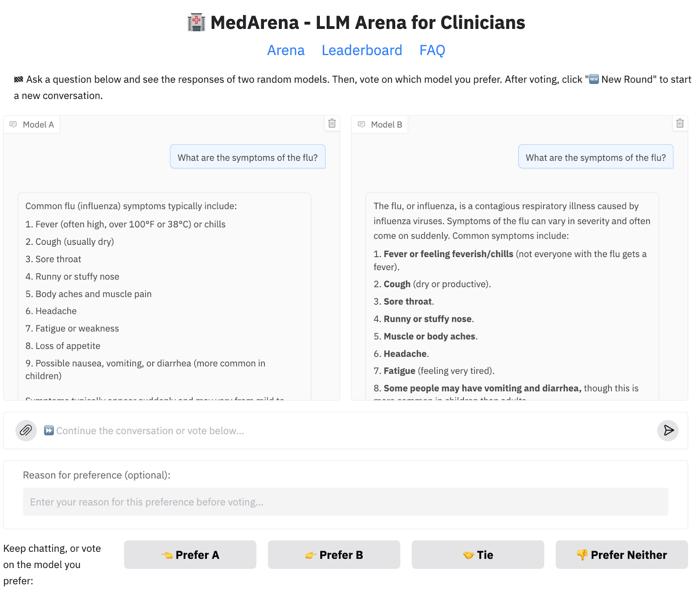Vote Prefer A

190,555
